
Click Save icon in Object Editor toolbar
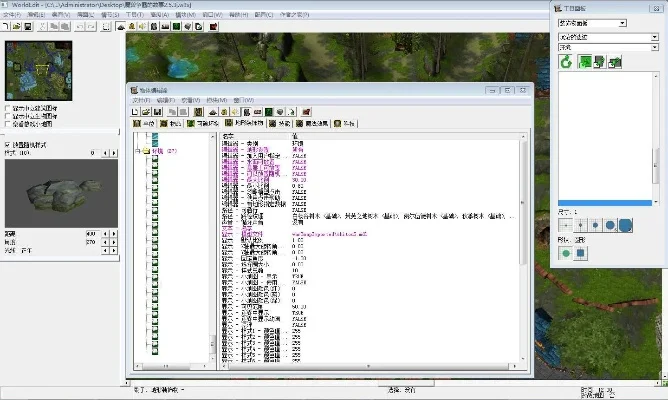pos(157,112)
